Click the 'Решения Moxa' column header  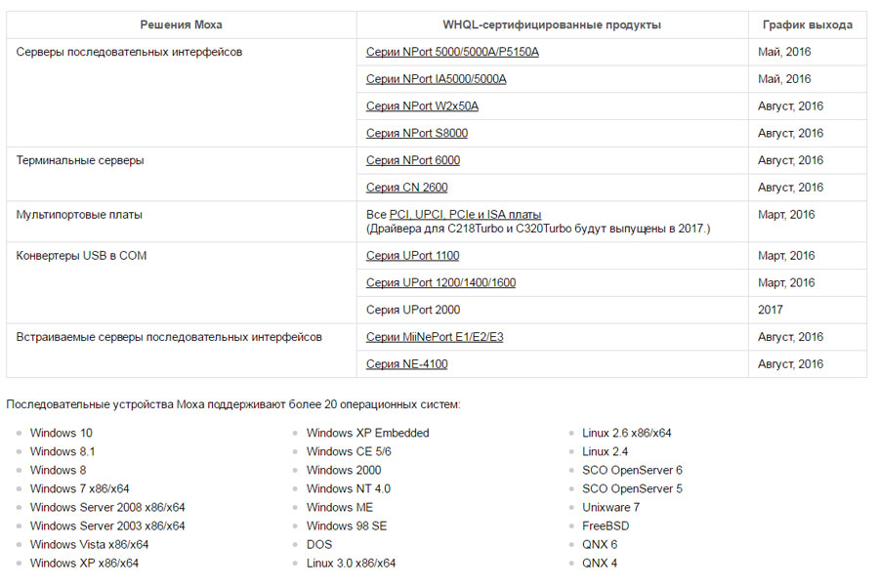181,25
